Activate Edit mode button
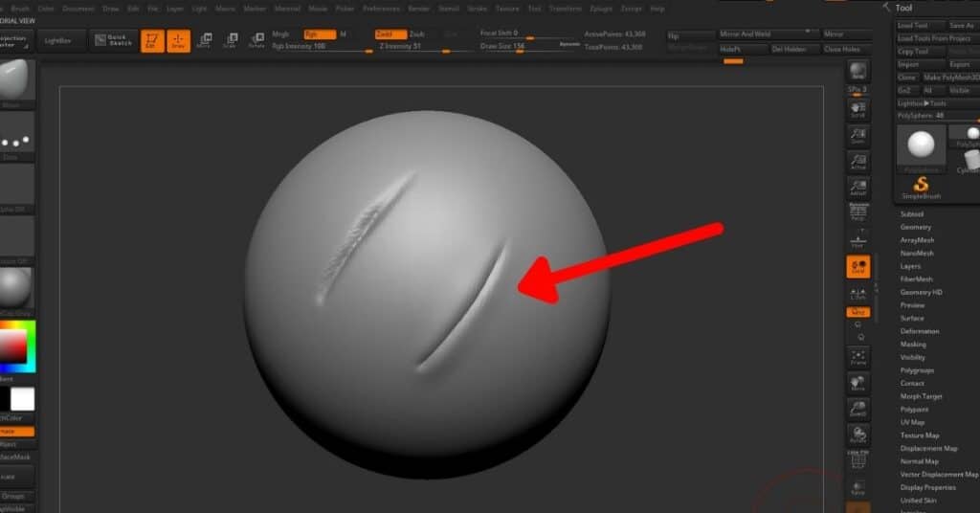This screenshot has height=513, width=980. click(x=152, y=40)
